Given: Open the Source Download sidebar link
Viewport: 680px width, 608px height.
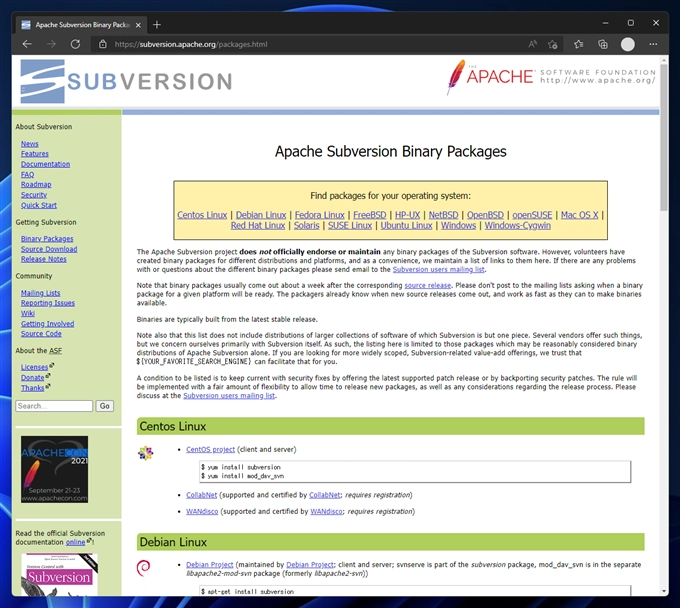Looking at the screenshot, I should click(49, 249).
